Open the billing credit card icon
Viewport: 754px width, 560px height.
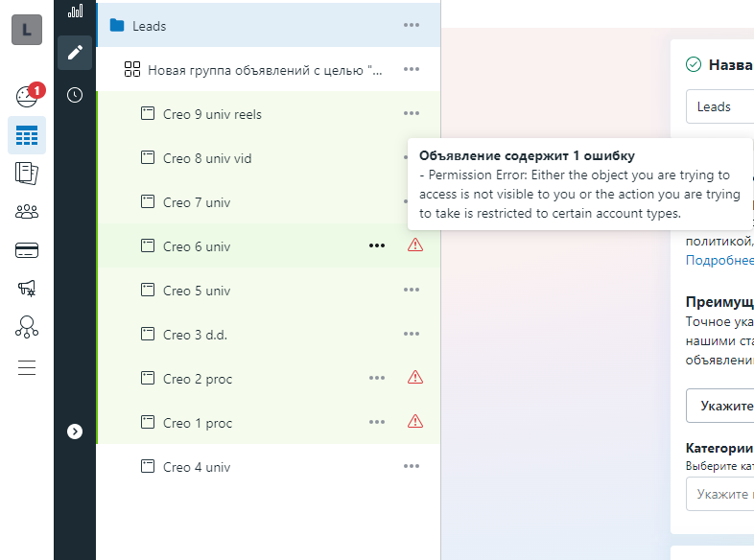27,250
